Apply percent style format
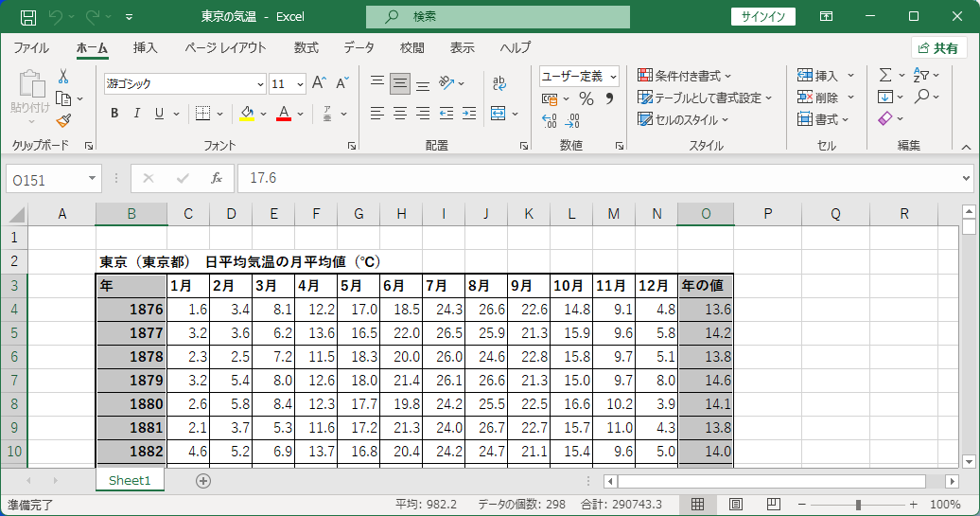 (x=586, y=98)
